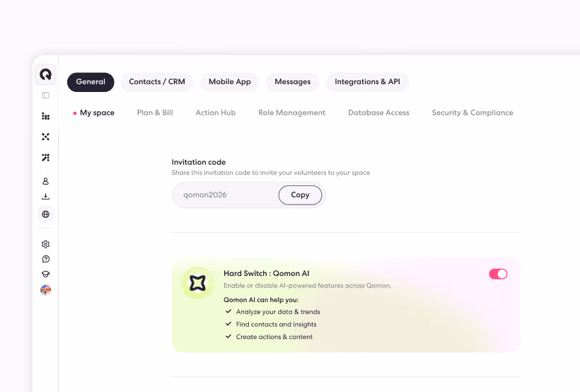Open the Integrations & API tab

click(367, 82)
